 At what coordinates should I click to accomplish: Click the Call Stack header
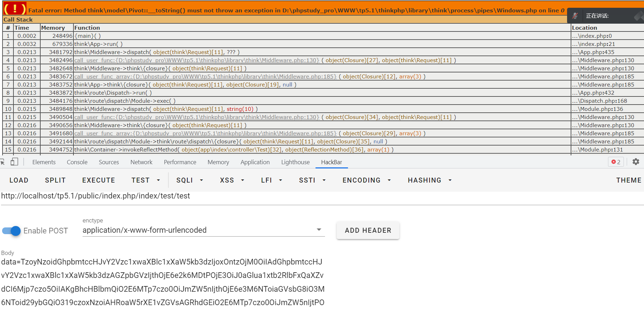[18, 20]
